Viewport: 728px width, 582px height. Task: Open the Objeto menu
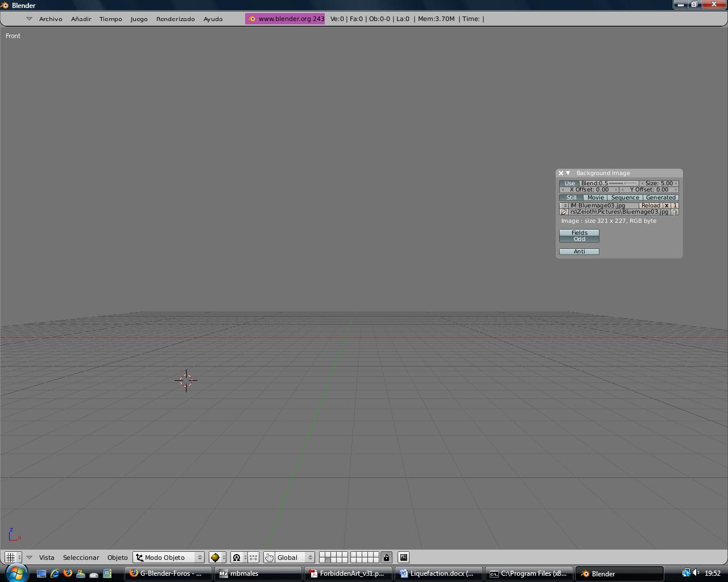[117, 558]
